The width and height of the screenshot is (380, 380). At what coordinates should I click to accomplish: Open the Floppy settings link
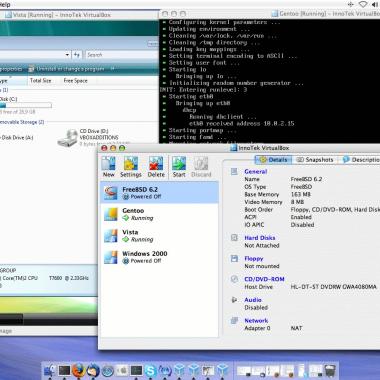click(254, 258)
